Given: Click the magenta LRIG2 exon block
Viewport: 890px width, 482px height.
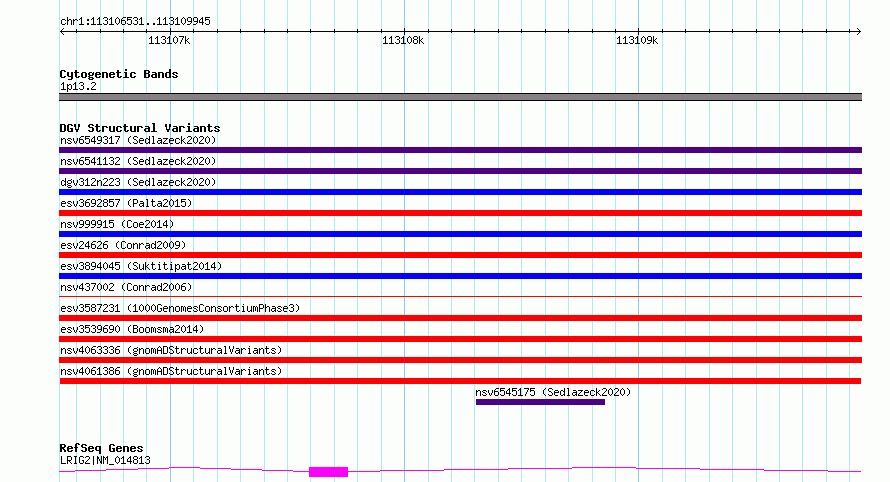Looking at the screenshot, I should point(328,472).
